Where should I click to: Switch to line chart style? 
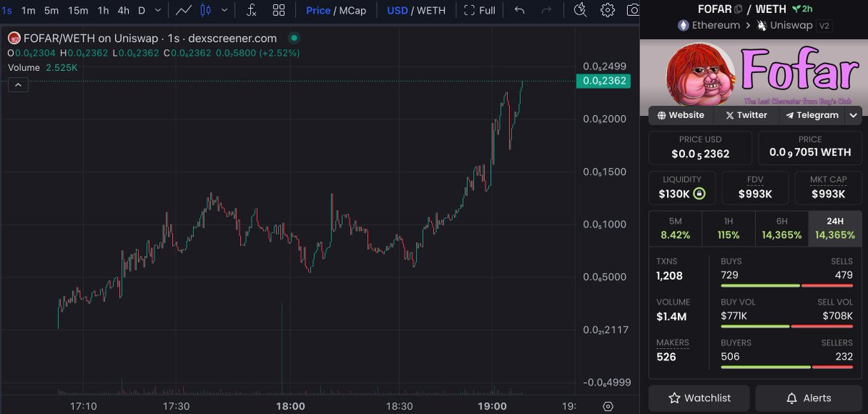tap(184, 10)
